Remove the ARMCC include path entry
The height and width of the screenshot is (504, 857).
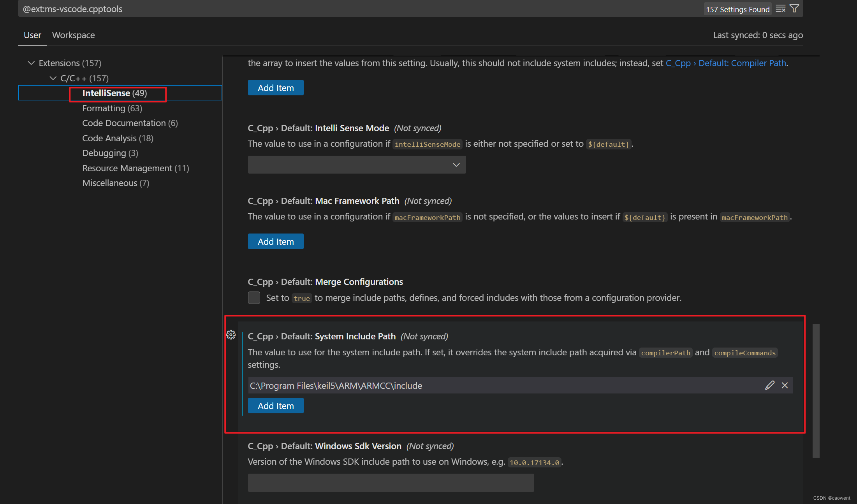785,385
